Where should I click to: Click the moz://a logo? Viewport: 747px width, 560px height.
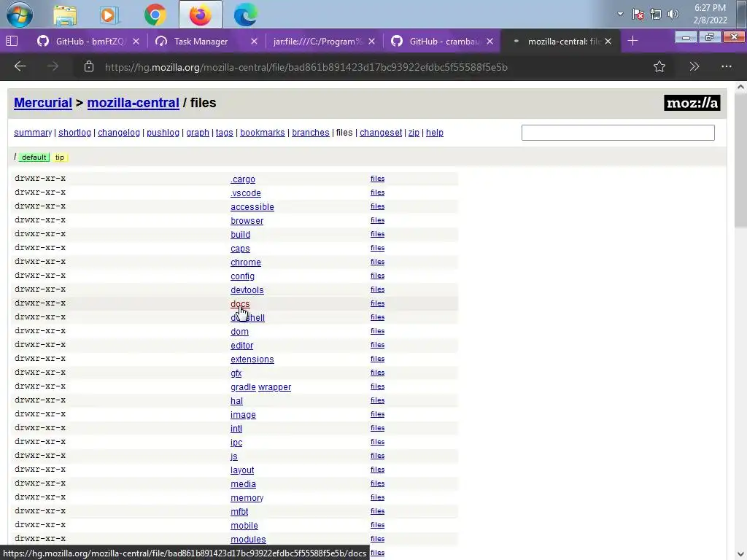coord(692,103)
